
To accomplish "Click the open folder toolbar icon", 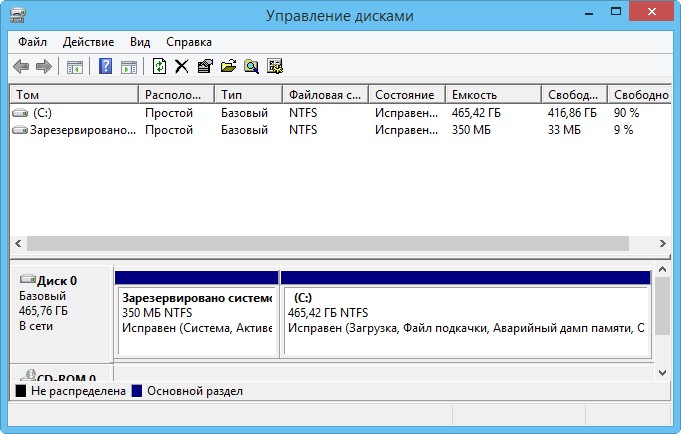I will click(228, 66).
